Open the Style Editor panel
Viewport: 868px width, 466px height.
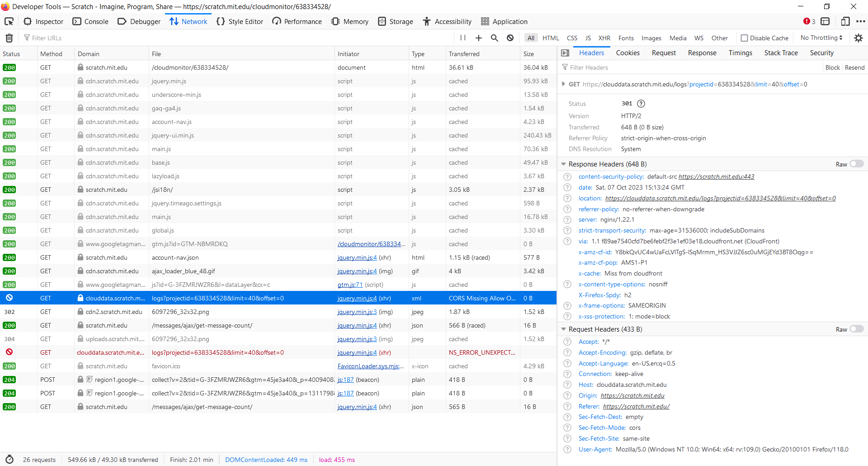pos(240,21)
